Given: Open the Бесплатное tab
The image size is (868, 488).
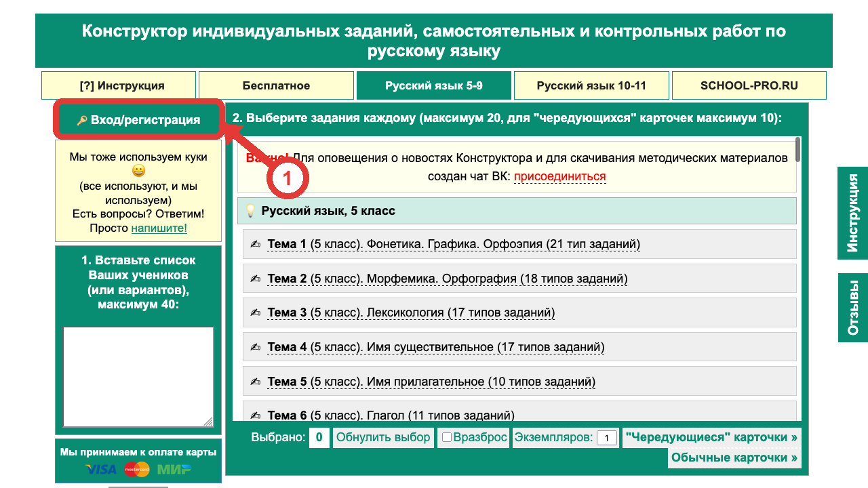Looking at the screenshot, I should coord(276,85).
